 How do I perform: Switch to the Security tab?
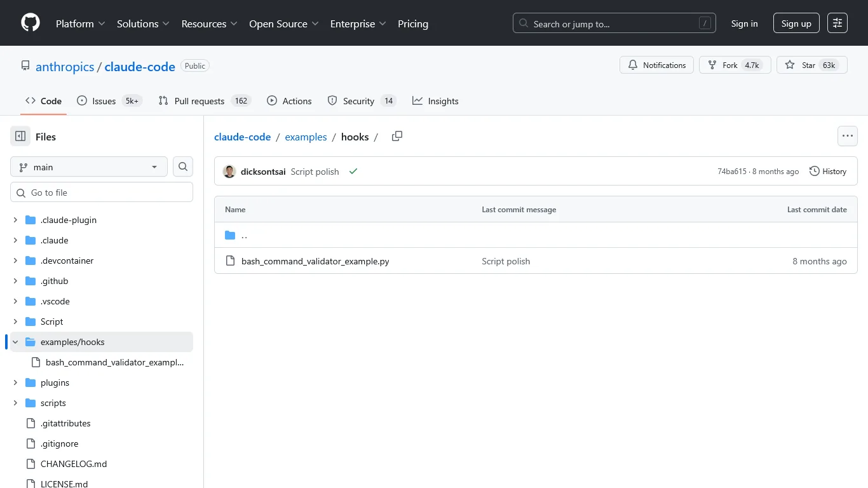(x=362, y=101)
